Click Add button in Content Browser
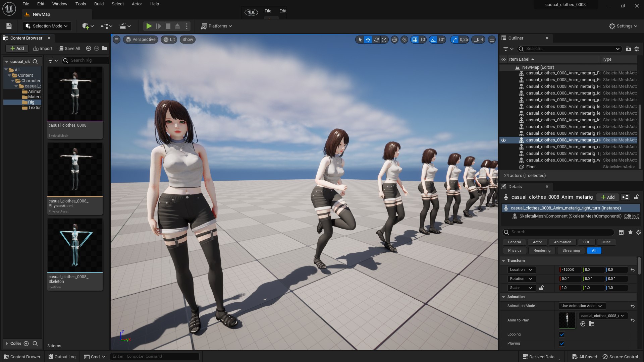 pyautogui.click(x=17, y=49)
